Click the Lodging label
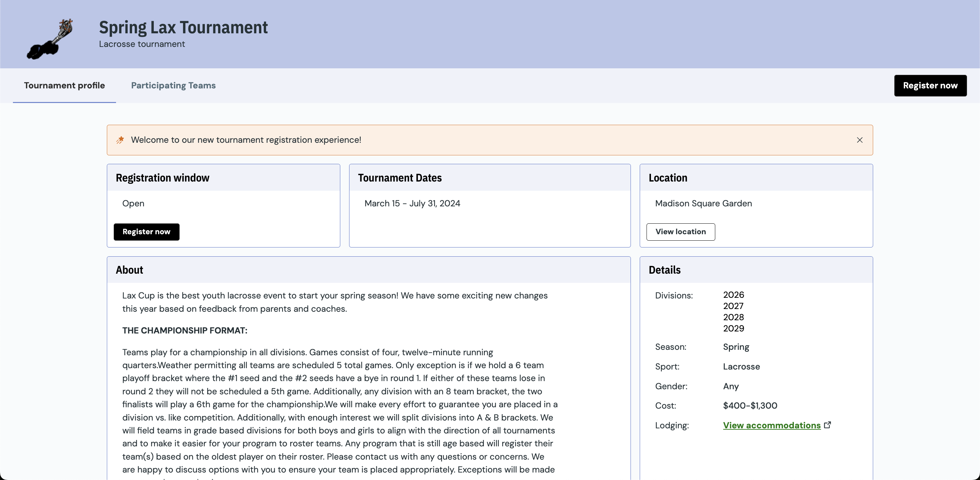 (672, 426)
